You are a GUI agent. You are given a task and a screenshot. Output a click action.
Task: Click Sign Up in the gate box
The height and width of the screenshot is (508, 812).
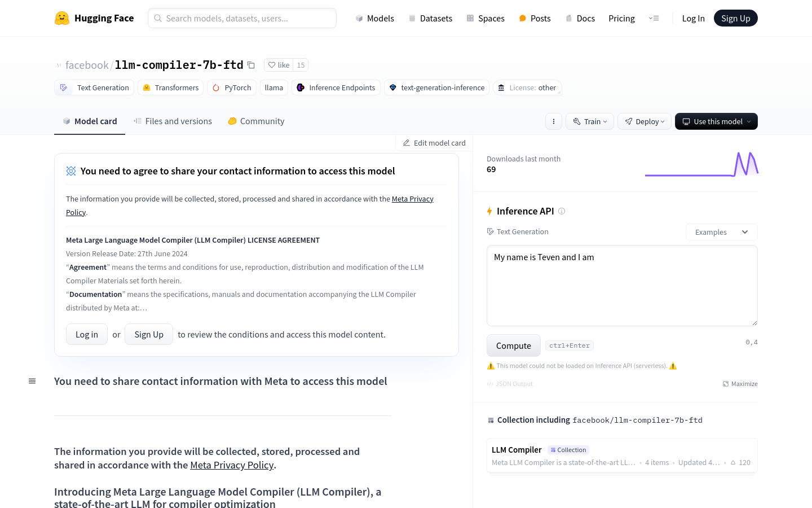tap(149, 334)
